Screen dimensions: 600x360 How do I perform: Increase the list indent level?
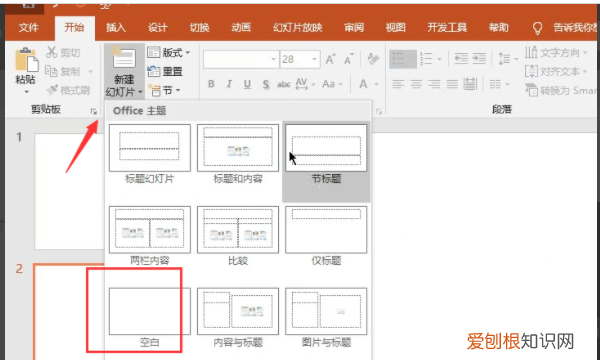[479, 59]
